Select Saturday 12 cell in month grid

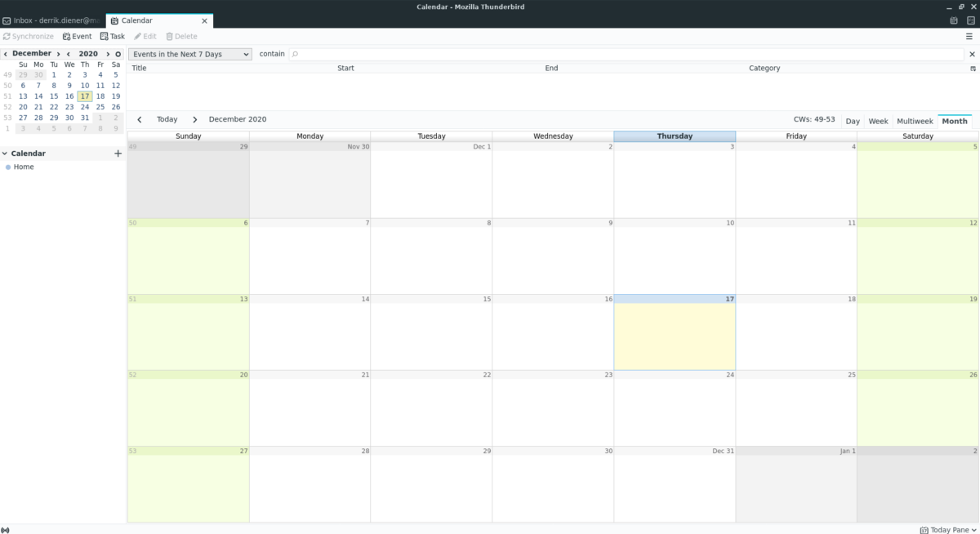click(x=918, y=256)
